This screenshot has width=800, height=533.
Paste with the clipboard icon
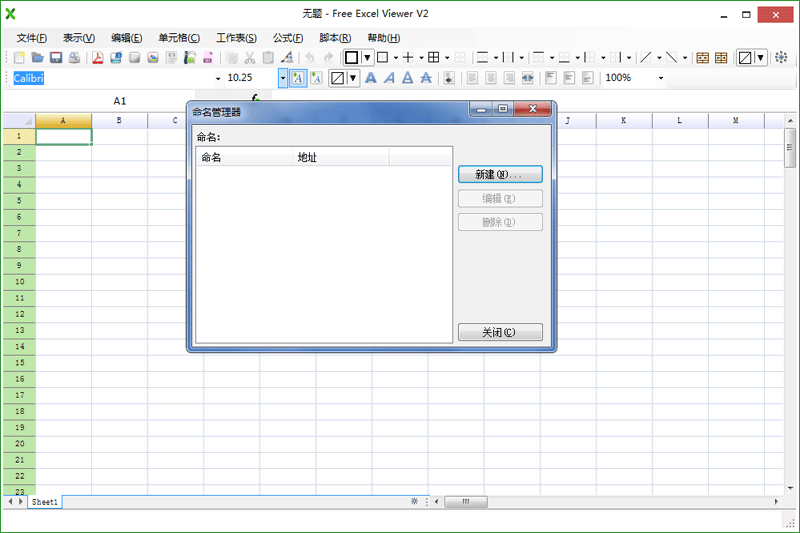[268, 58]
